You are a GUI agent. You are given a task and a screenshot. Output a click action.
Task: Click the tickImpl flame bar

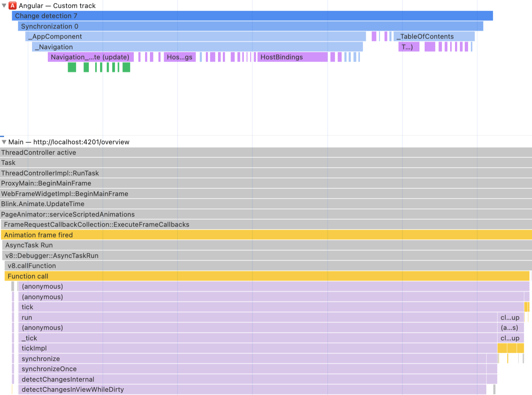pyautogui.click(x=122, y=348)
